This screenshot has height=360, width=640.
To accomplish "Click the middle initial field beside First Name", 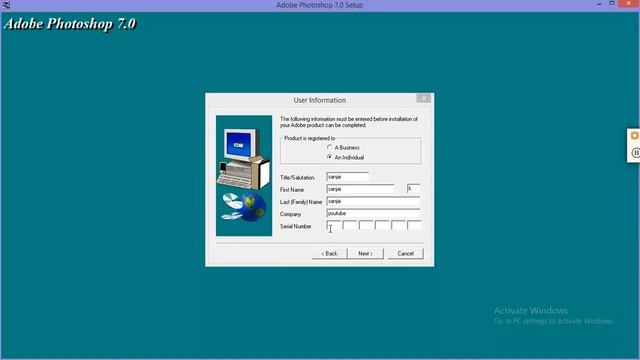I will coord(413,189).
